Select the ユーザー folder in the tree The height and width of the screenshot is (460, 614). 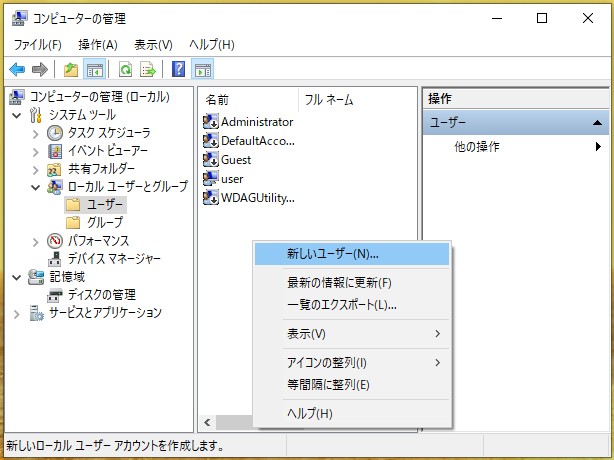coord(96,205)
